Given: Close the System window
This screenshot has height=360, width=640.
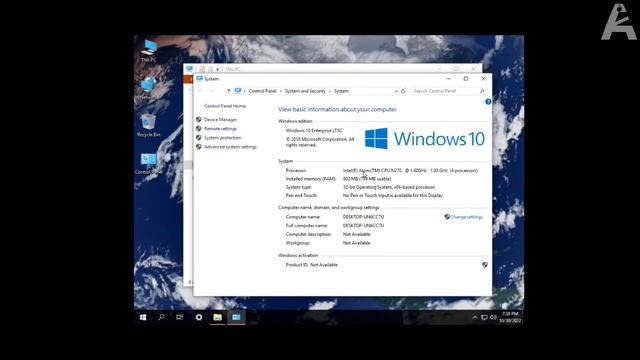Looking at the screenshot, I should click(483, 78).
